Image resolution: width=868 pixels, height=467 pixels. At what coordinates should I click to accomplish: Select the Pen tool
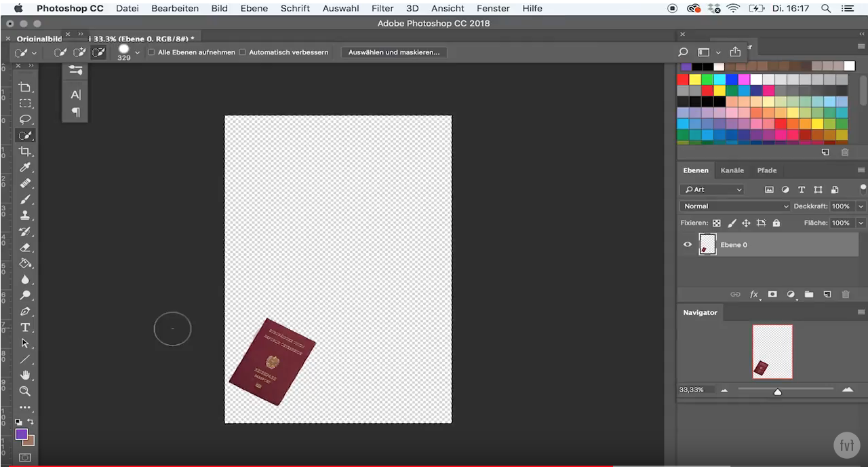coord(25,312)
